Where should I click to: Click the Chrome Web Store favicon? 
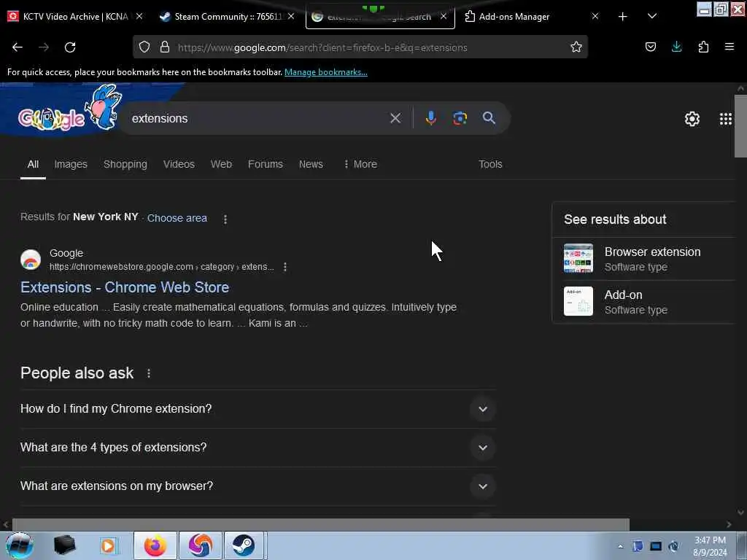[31, 260]
